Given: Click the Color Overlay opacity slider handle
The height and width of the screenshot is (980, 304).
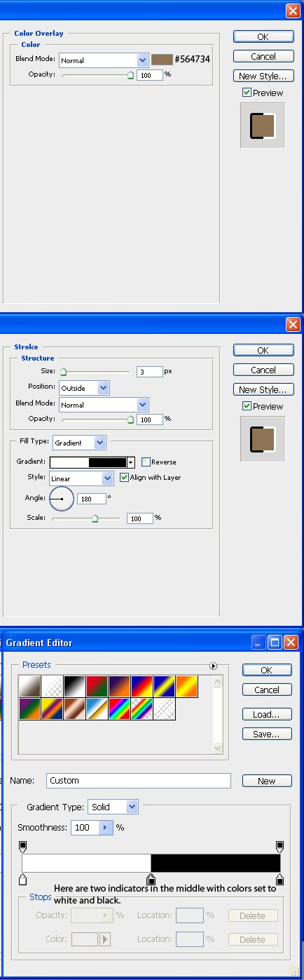Looking at the screenshot, I should coord(130,75).
